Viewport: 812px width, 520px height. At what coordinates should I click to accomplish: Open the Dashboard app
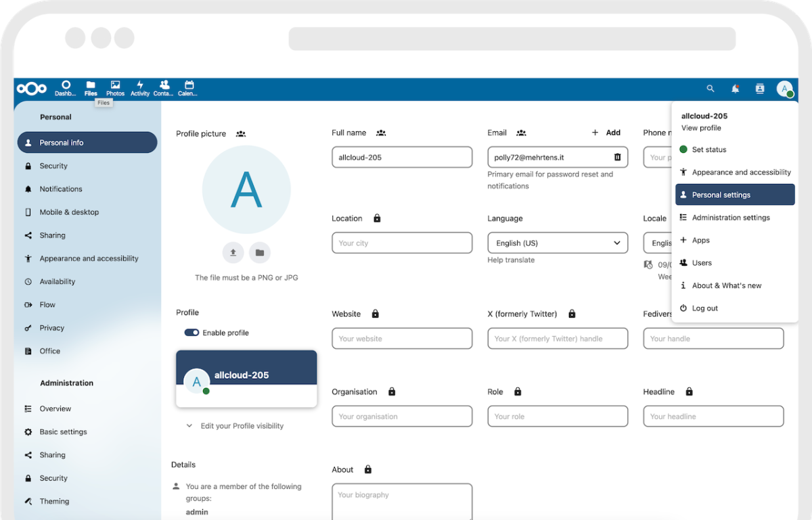pyautogui.click(x=66, y=89)
